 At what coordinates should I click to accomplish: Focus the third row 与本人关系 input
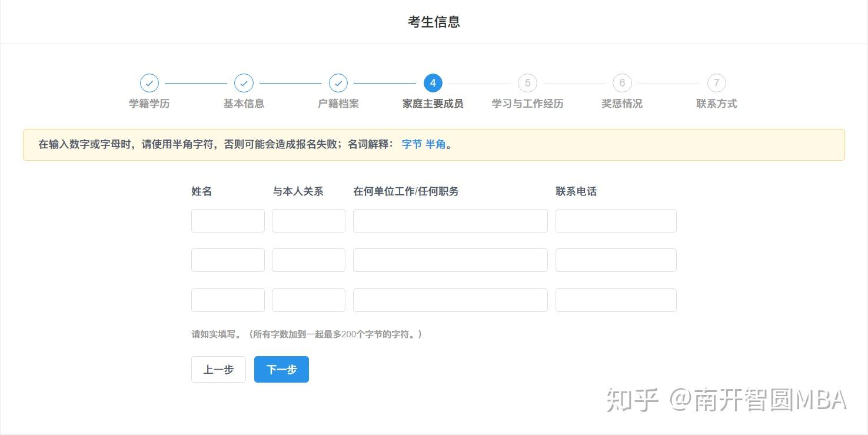[308, 300]
